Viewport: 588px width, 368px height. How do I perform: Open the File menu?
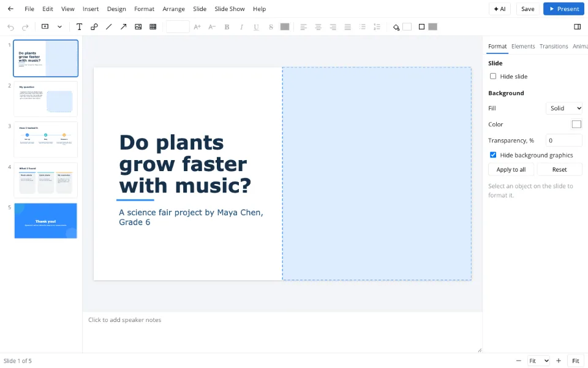click(x=29, y=9)
